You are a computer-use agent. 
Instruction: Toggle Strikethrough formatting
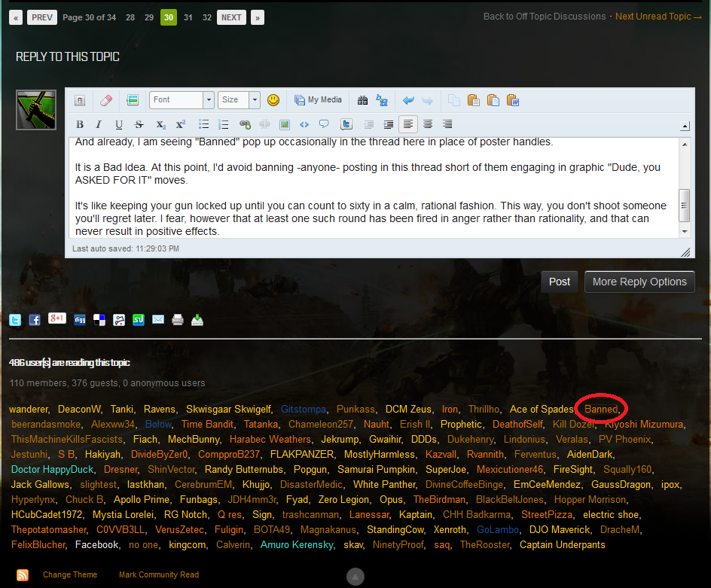[139, 124]
